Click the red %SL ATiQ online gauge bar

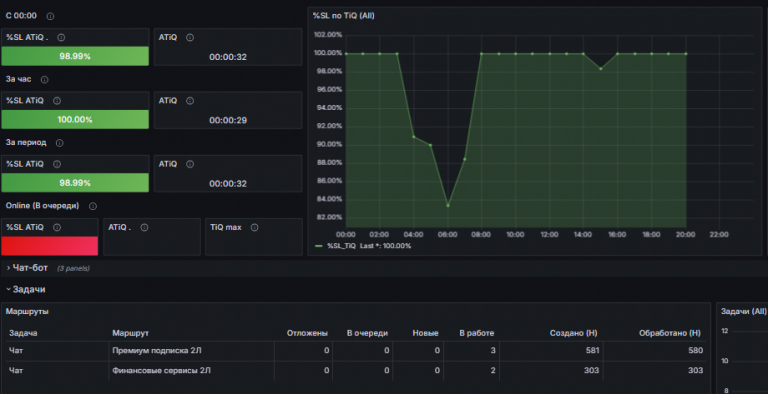point(49,246)
